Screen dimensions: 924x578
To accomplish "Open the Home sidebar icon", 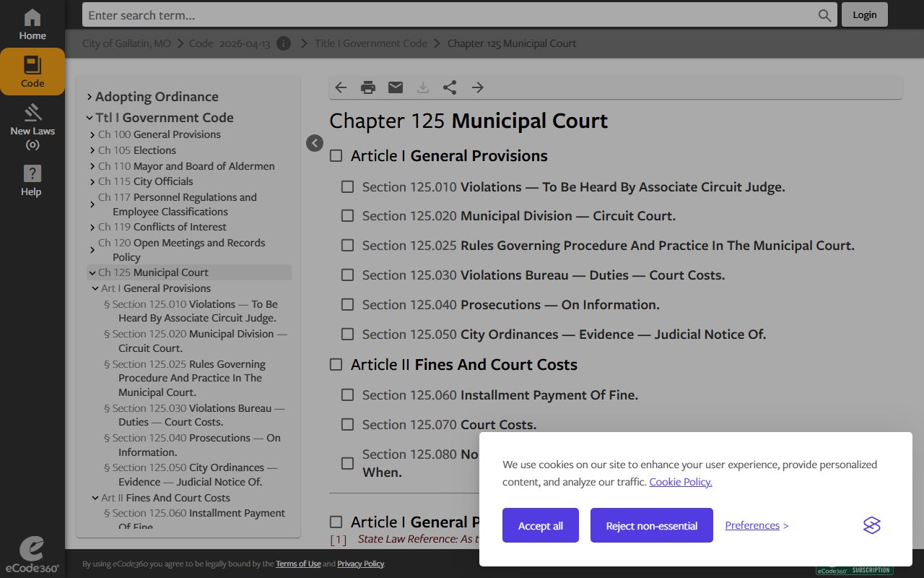I will [x=32, y=24].
